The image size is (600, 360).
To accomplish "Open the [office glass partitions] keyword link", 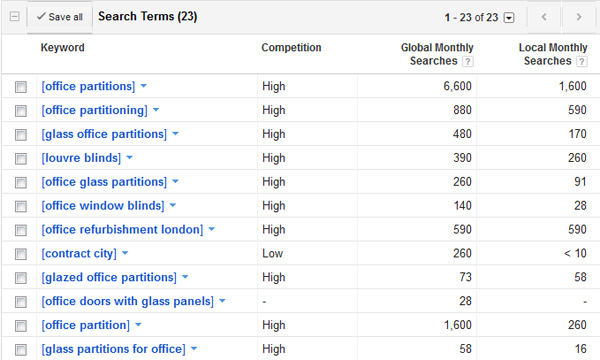I will pyautogui.click(x=104, y=182).
